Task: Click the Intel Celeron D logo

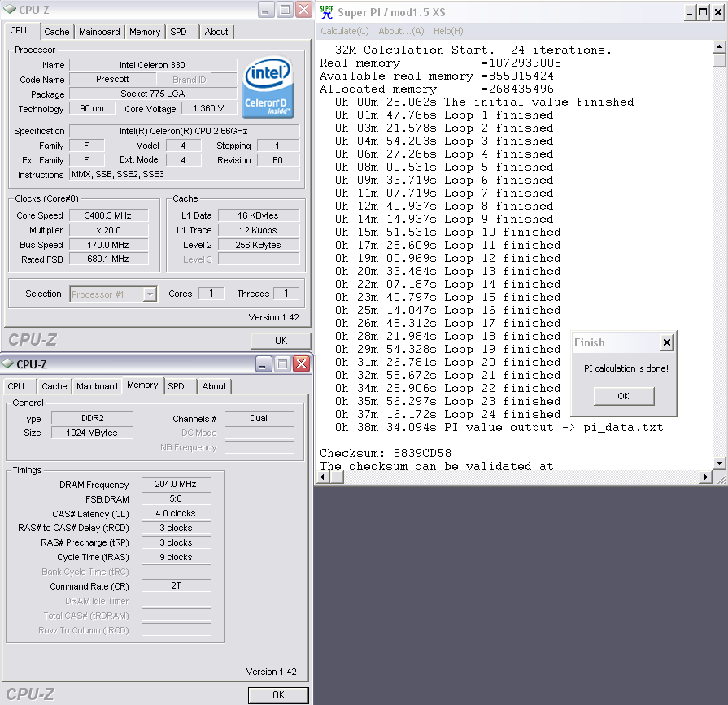Action: pyautogui.click(x=268, y=87)
